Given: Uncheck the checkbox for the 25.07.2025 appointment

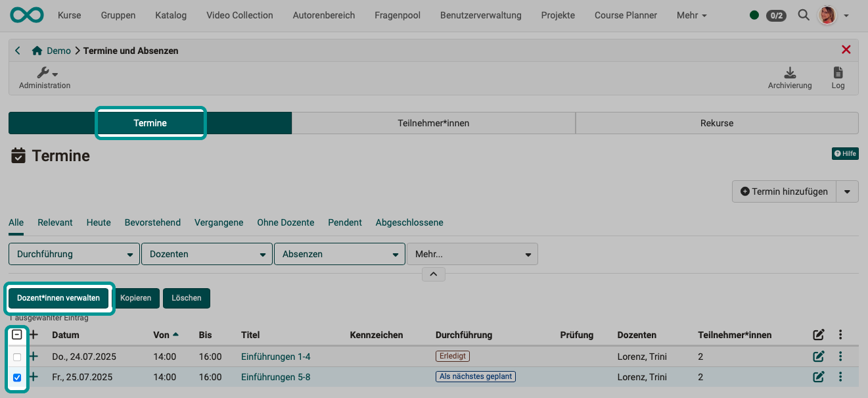Looking at the screenshot, I should (18, 377).
